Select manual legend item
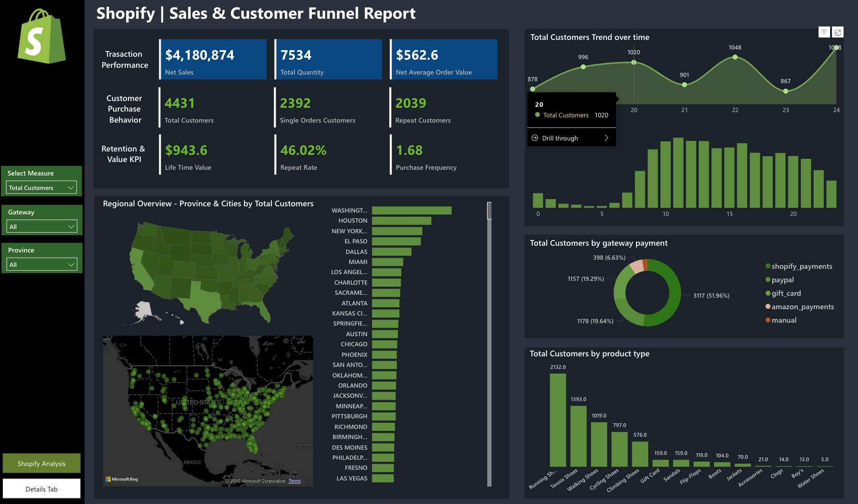The width and height of the screenshot is (858, 504). (781, 320)
